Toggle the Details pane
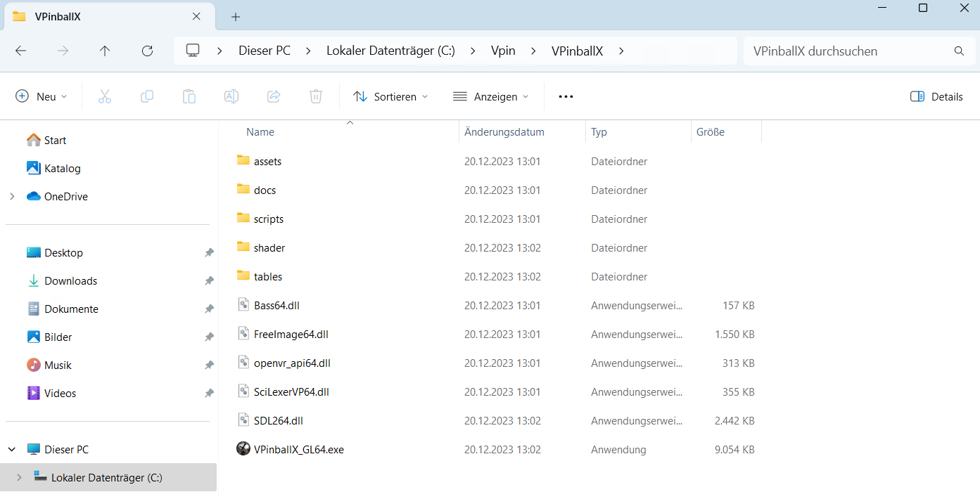Viewport: 980px width, 499px height. 936,96
